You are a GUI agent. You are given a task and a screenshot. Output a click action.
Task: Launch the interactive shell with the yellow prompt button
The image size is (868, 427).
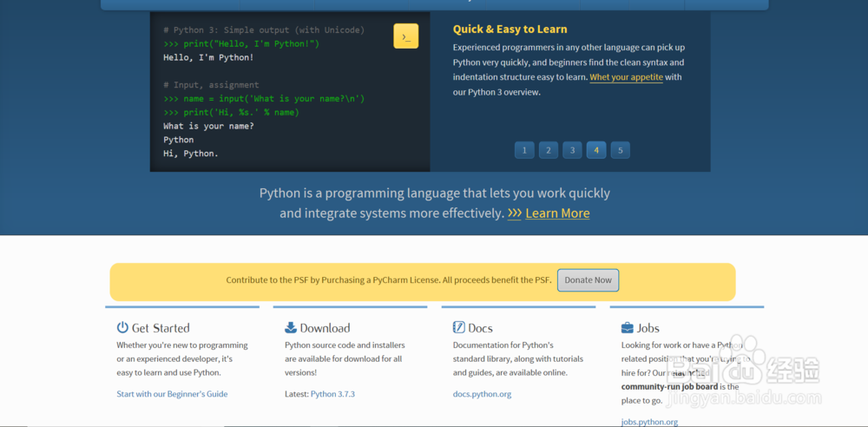405,36
